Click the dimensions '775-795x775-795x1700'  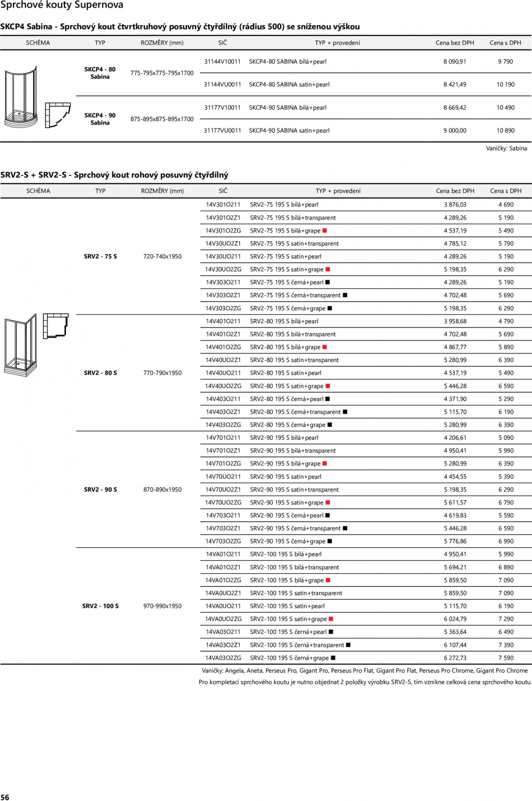[x=162, y=73]
